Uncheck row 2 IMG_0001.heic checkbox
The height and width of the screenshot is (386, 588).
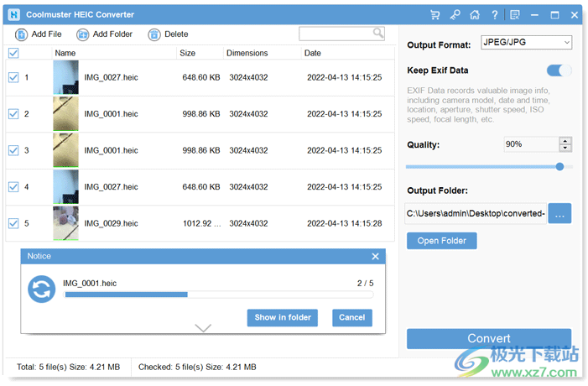13,113
